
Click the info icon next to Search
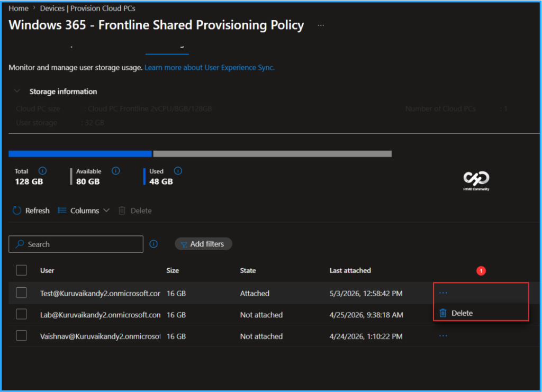click(x=153, y=244)
